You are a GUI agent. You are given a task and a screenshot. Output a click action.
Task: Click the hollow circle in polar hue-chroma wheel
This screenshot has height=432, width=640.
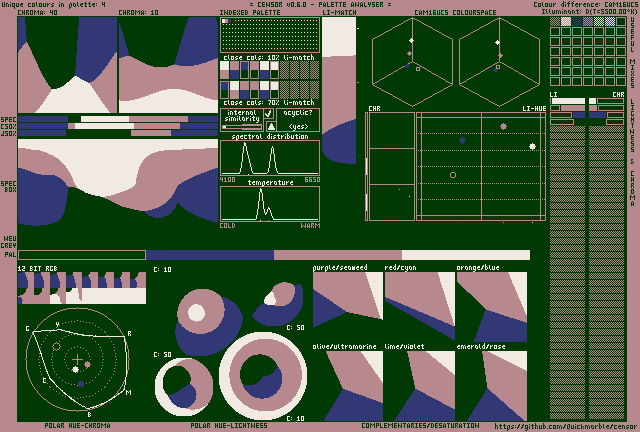point(57,347)
